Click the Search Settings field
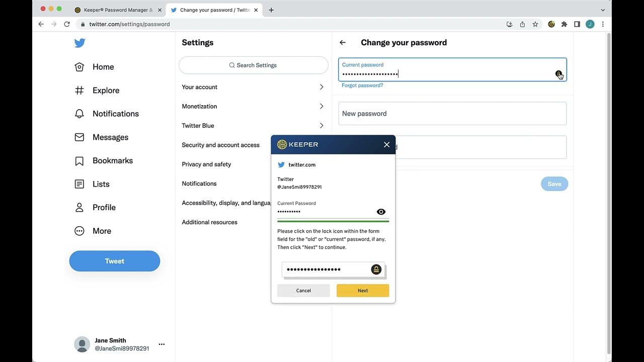644x362 pixels. click(253, 65)
